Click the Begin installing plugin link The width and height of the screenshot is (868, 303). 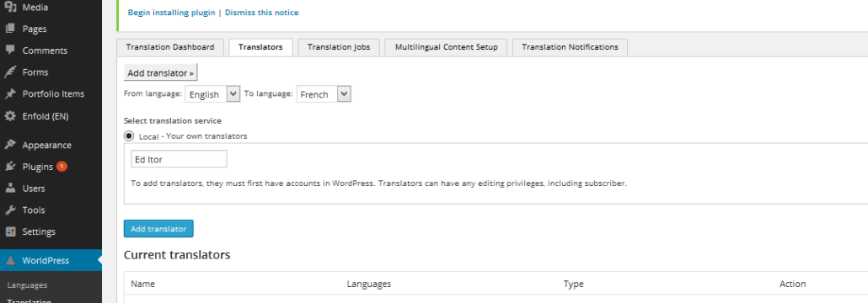click(x=172, y=12)
